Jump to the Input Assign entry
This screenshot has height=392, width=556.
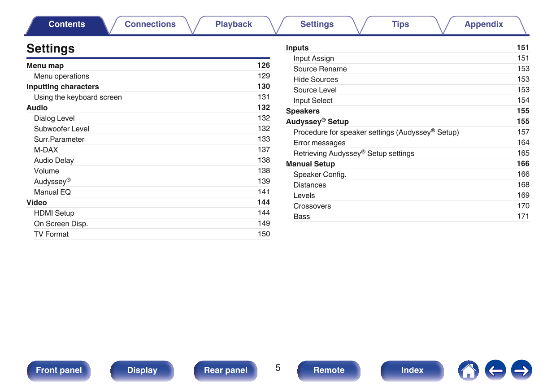[313, 58]
